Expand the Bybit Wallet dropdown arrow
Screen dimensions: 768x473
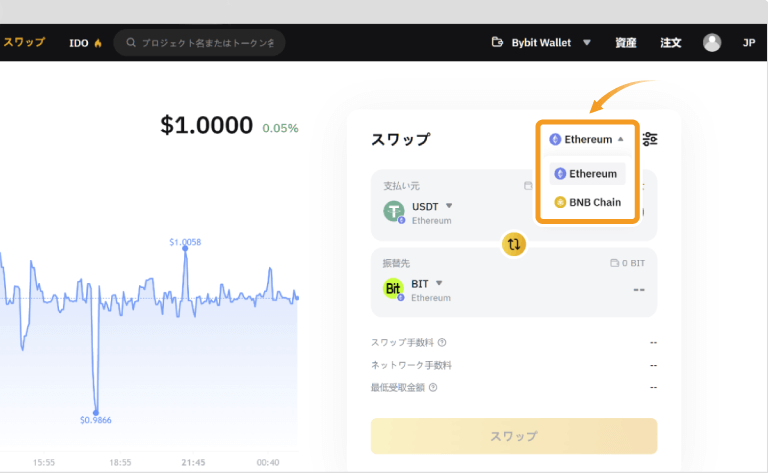click(x=587, y=43)
